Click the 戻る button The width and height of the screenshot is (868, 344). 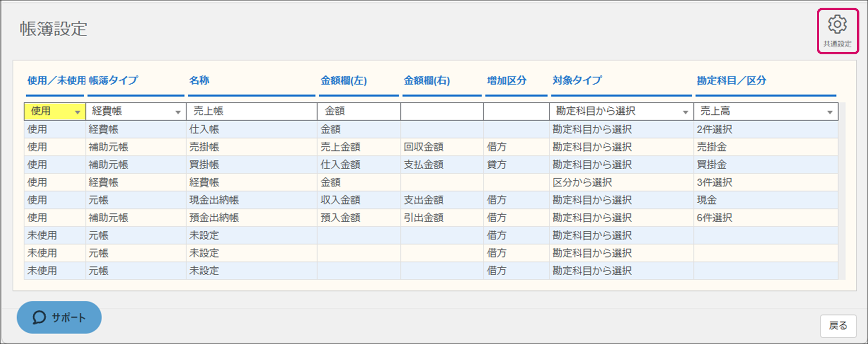[x=838, y=325]
